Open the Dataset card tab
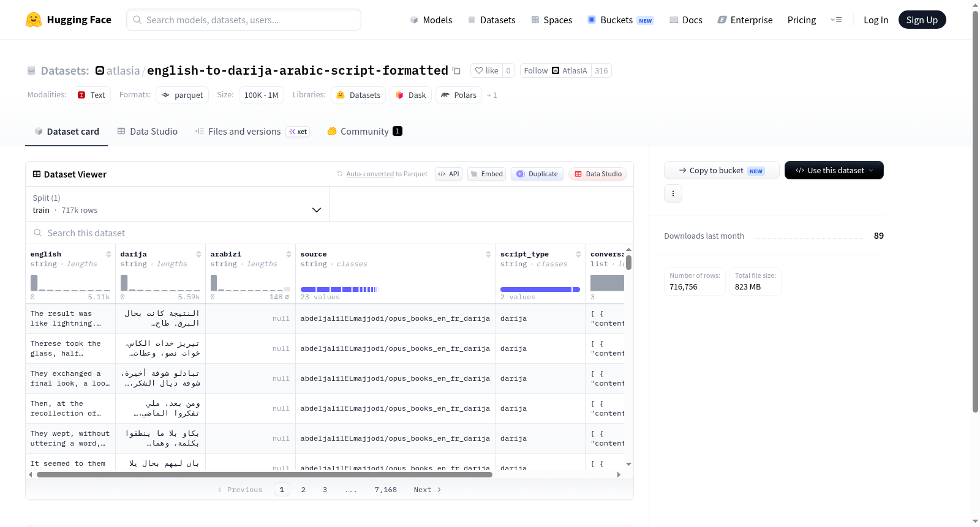This screenshot has height=527, width=980. pos(67,131)
